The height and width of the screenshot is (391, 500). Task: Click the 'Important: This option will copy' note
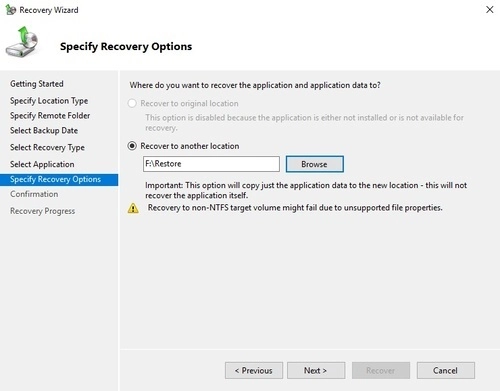click(306, 190)
